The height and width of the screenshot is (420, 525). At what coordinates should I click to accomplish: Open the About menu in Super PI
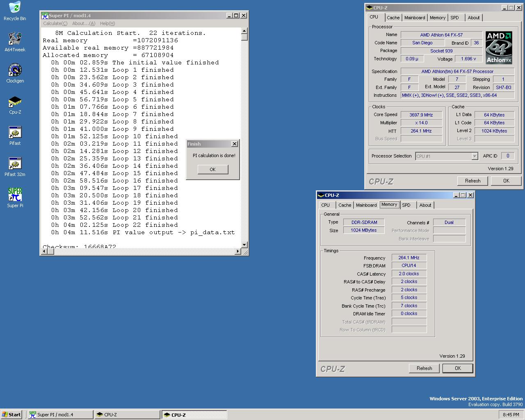pyautogui.click(x=83, y=23)
